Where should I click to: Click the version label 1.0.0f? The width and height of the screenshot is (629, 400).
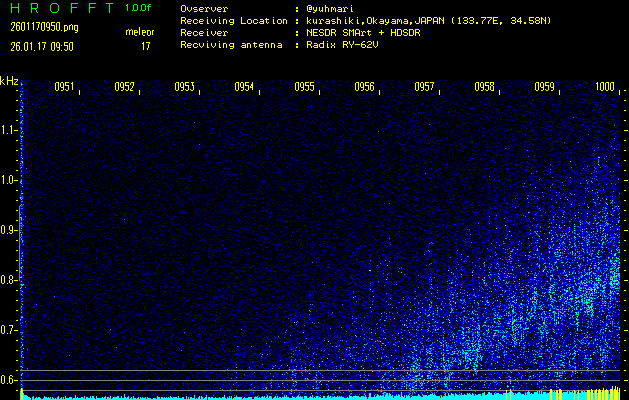[138, 8]
